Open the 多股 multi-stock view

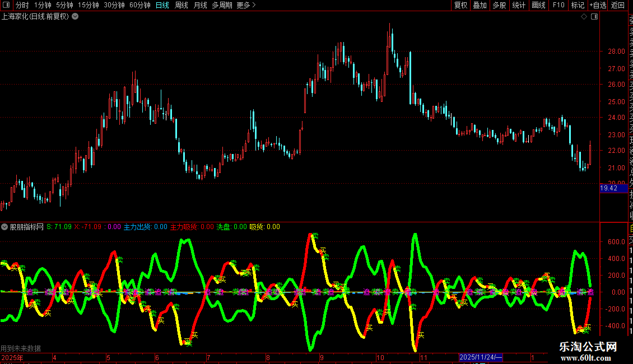499,5
